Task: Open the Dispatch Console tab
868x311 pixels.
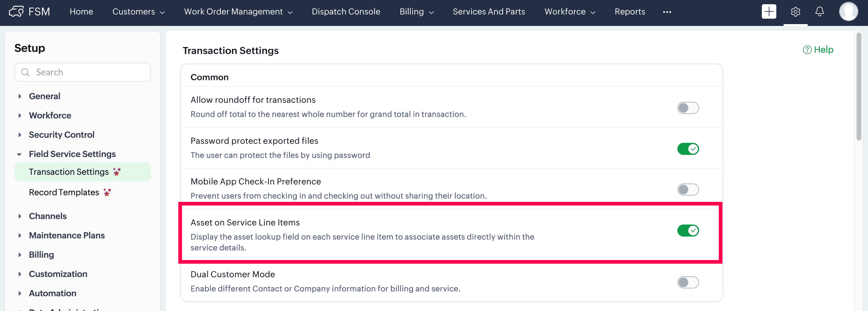Action: point(346,12)
